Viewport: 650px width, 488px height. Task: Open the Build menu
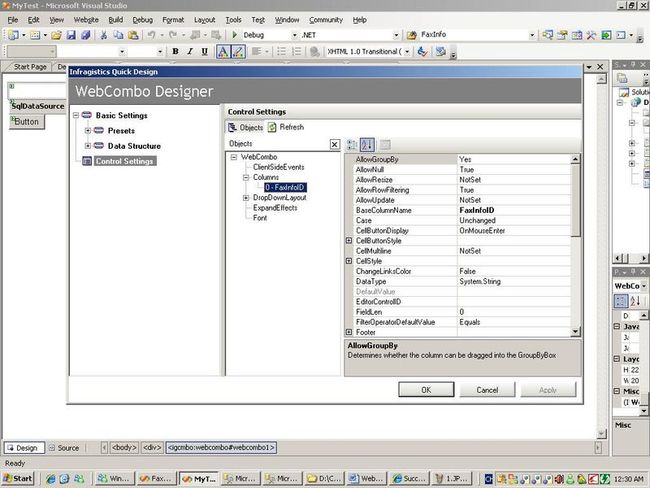pyautogui.click(x=116, y=20)
